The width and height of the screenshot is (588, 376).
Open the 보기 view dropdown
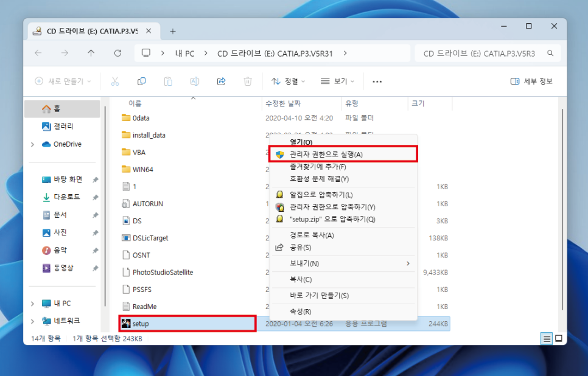(x=337, y=82)
